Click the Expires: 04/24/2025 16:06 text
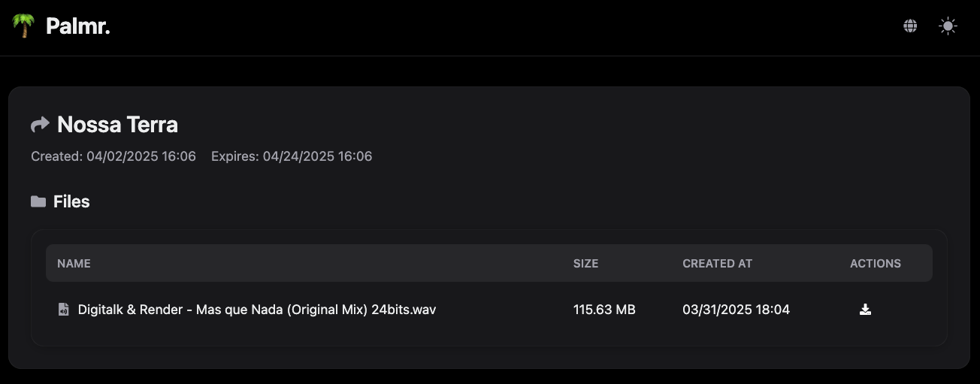 click(292, 156)
